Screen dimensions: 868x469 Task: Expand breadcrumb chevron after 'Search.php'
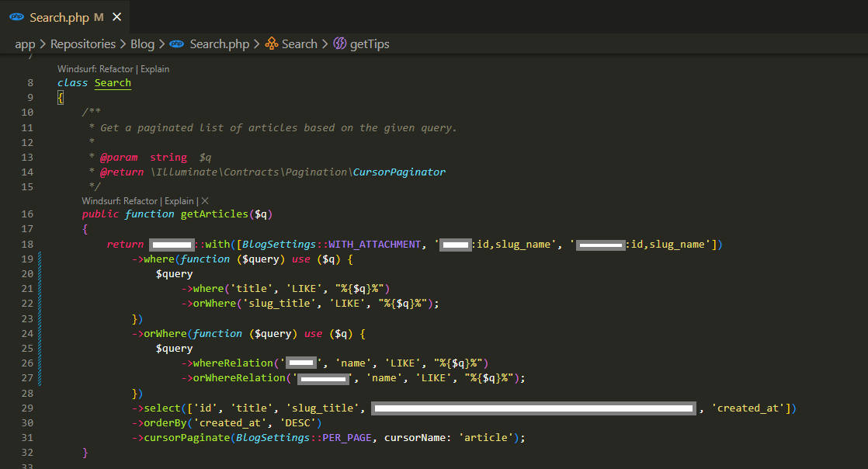click(x=257, y=44)
